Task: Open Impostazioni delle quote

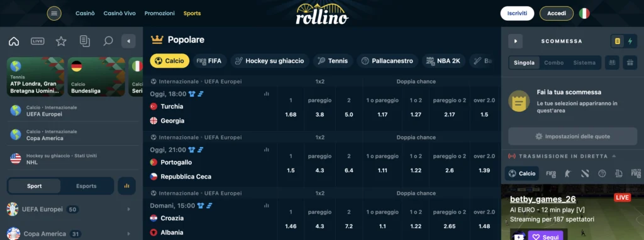Action: (x=572, y=136)
